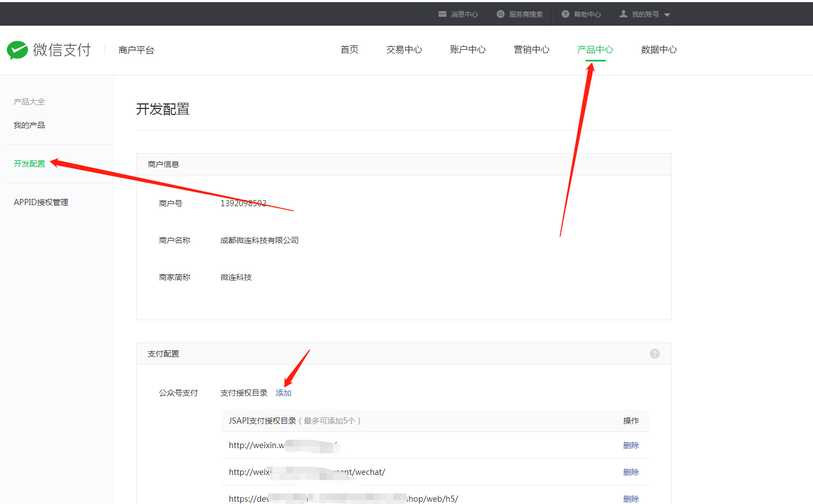Click 删除 for the /wechat/ directory row
The width and height of the screenshot is (813, 504).
[x=631, y=472]
